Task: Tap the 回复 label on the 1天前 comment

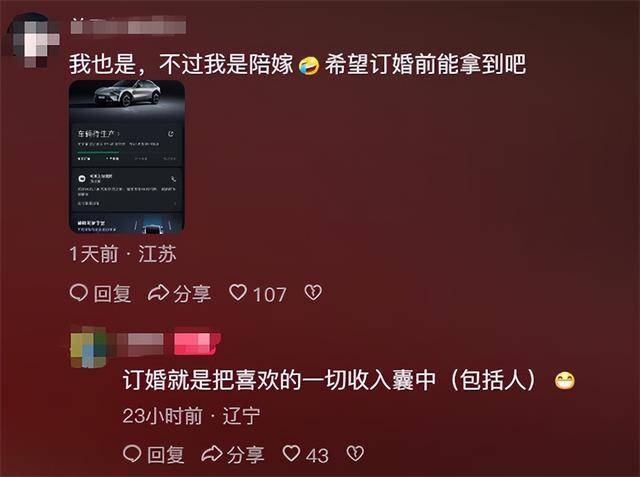Action: (112, 293)
